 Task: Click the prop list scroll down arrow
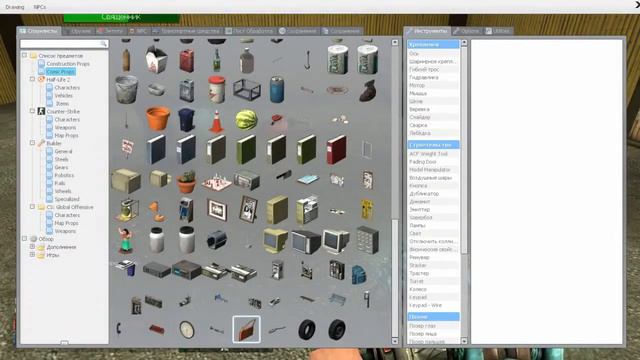tap(395, 341)
